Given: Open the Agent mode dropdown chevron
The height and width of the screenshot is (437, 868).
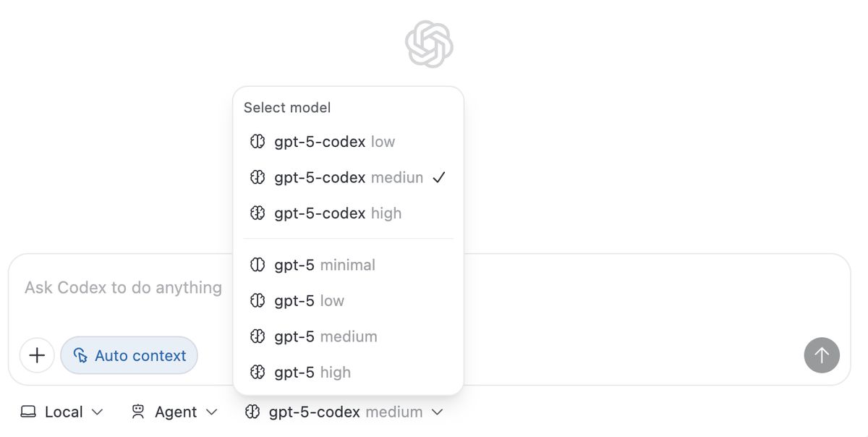Looking at the screenshot, I should 211,412.
